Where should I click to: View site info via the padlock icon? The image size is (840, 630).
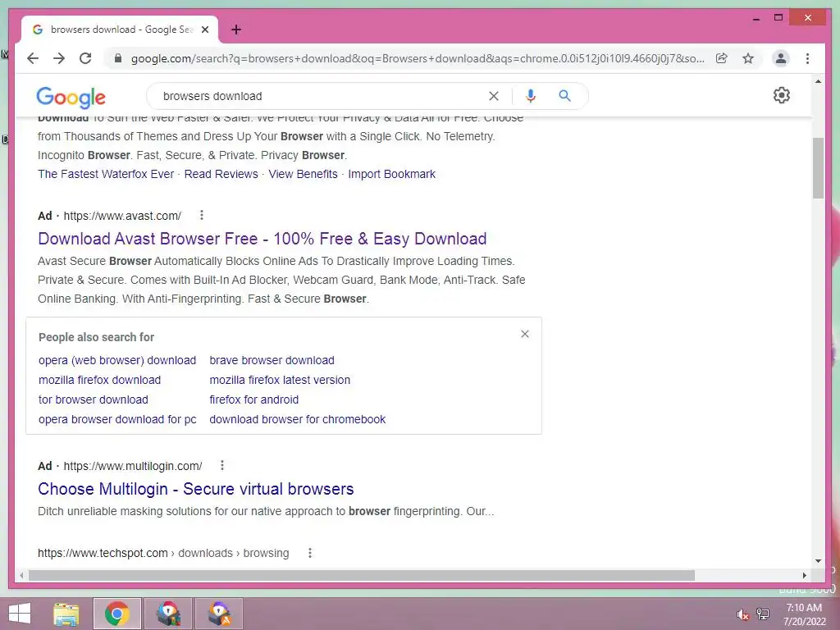(118, 58)
